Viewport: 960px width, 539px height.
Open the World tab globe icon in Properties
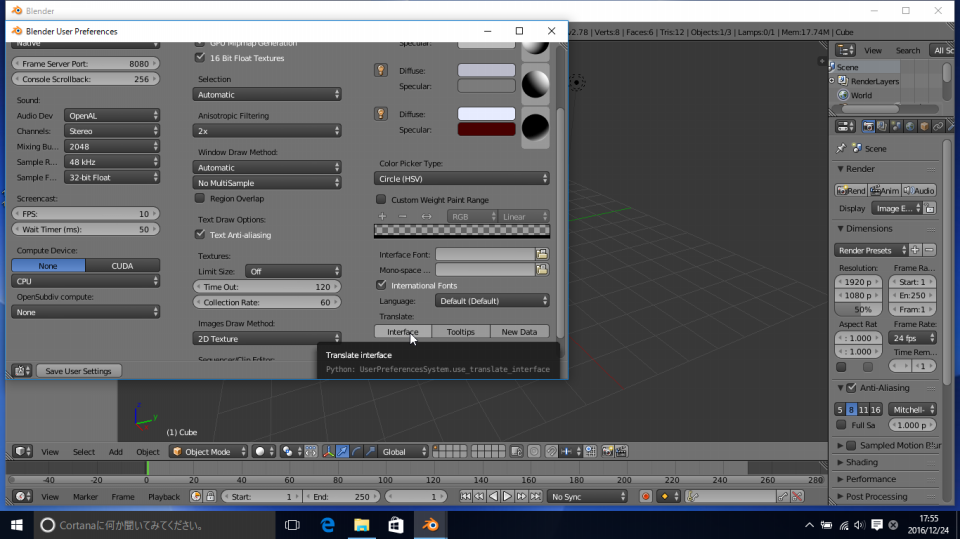910,126
